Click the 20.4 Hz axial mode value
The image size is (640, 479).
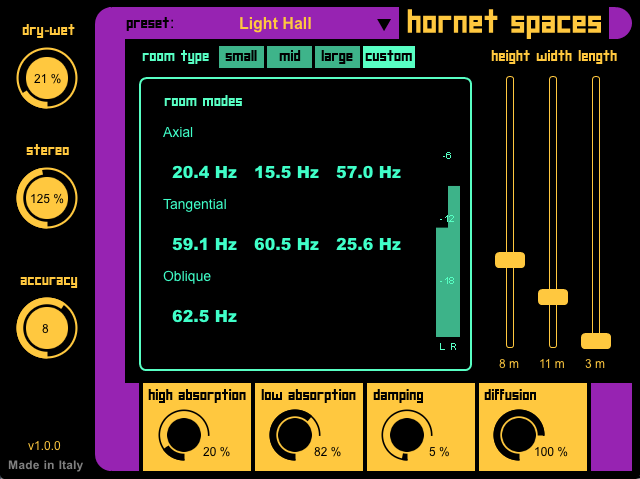click(204, 172)
